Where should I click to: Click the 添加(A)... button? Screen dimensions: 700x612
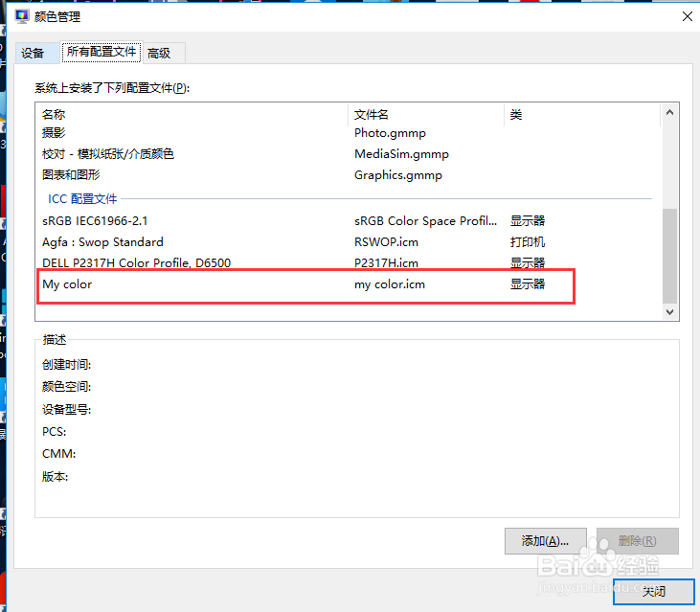[x=545, y=541]
